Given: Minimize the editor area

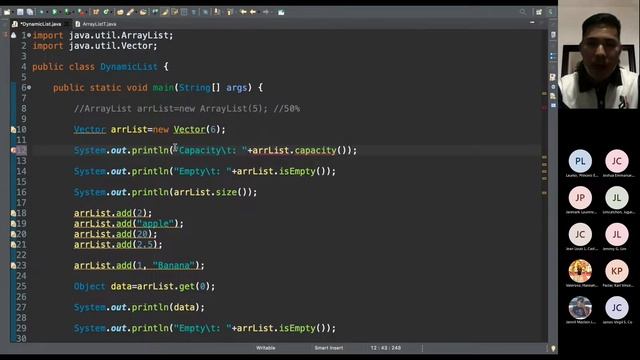Looking at the screenshot, I should [532, 23].
